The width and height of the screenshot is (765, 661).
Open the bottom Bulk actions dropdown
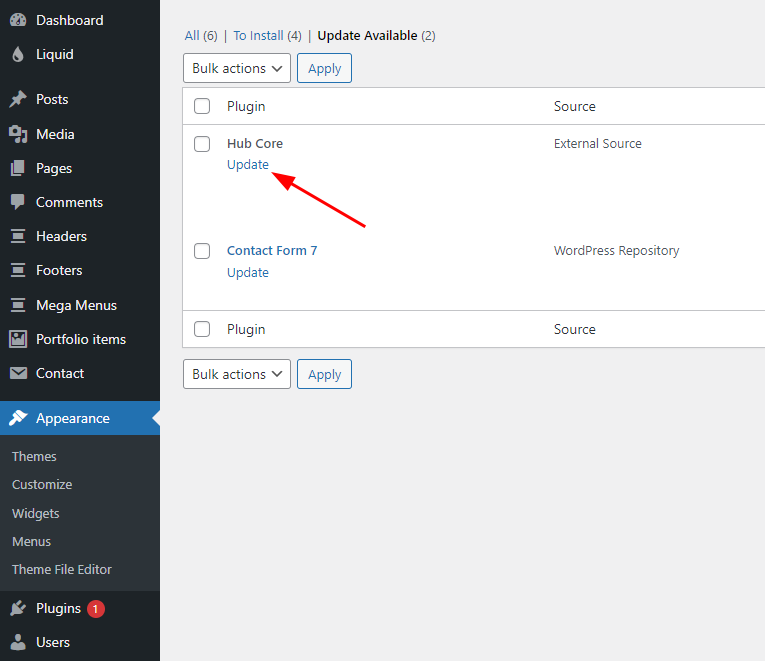237,374
